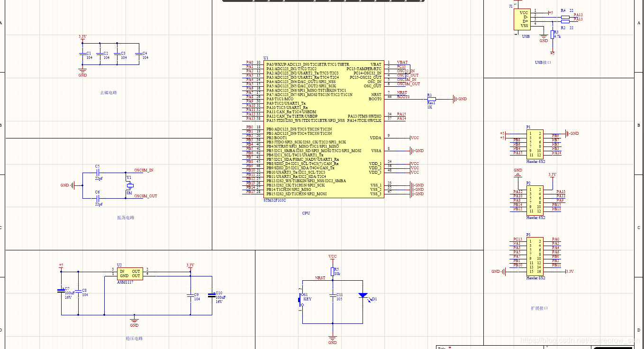
Task: Select the P1 Header 6X2 body
Action: click(x=535, y=144)
